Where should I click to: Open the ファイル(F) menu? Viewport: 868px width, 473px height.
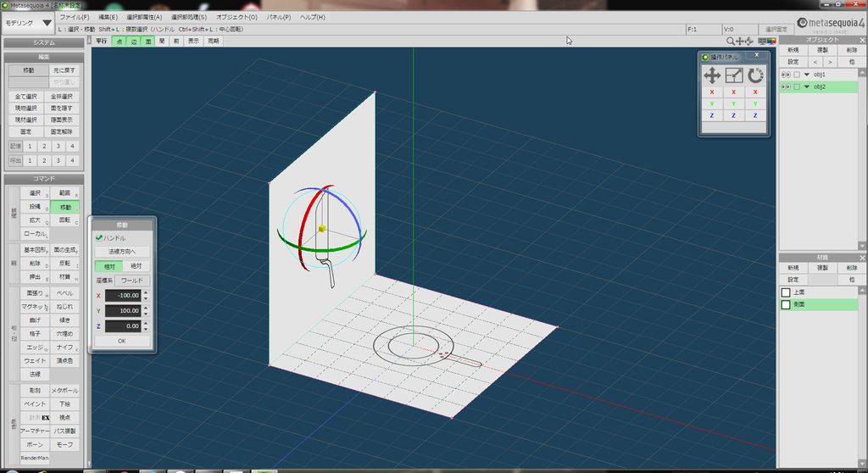click(x=75, y=17)
